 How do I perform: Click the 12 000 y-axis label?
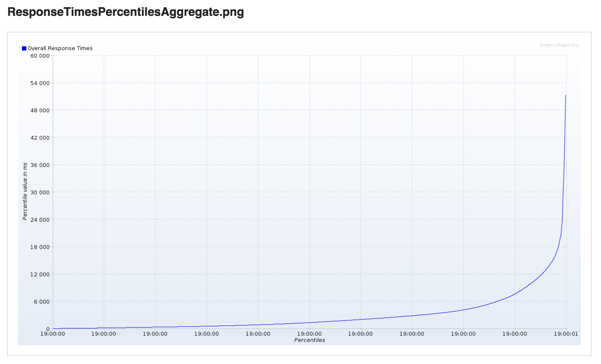(x=40, y=274)
